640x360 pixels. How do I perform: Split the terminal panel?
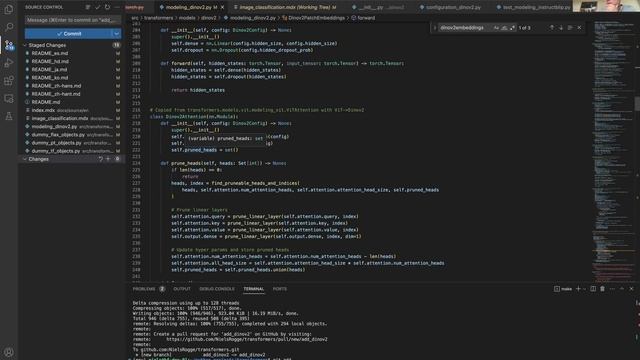coord(593,289)
